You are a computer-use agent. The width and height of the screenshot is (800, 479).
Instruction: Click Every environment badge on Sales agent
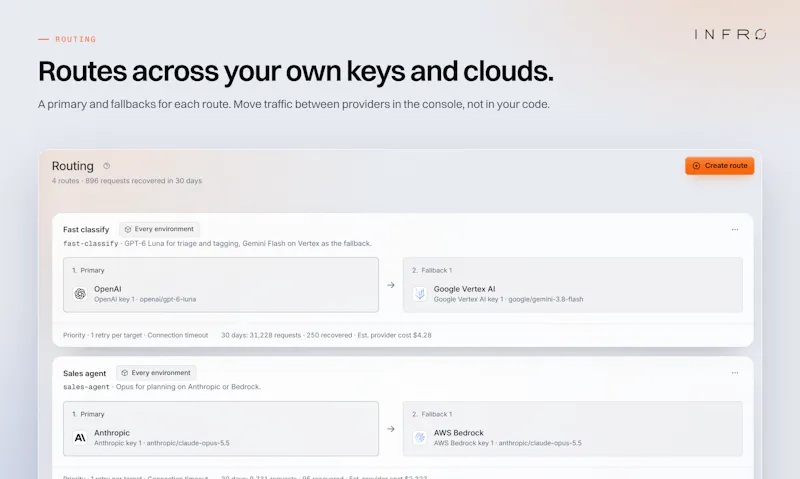156,373
